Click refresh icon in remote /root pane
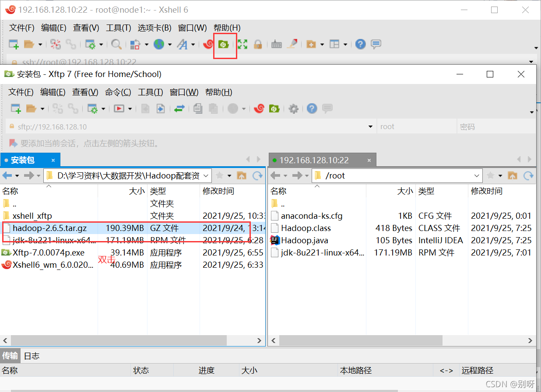 [x=528, y=175]
